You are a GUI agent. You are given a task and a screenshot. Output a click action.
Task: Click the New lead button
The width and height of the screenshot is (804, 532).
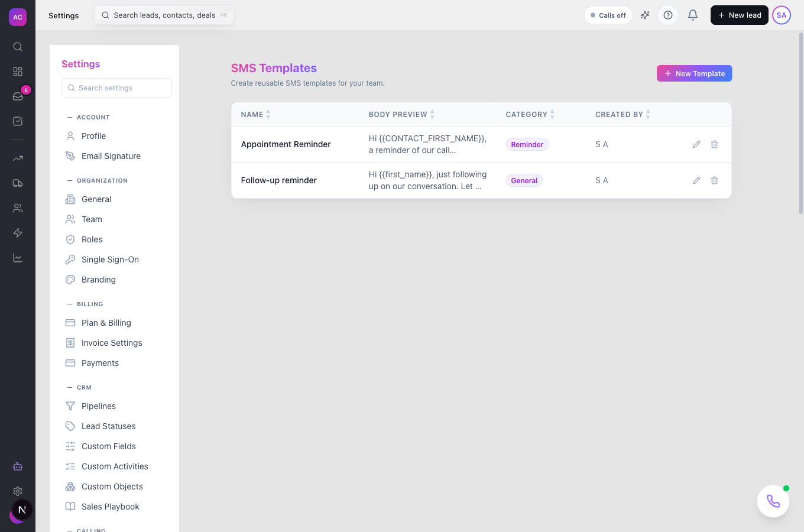pos(740,15)
